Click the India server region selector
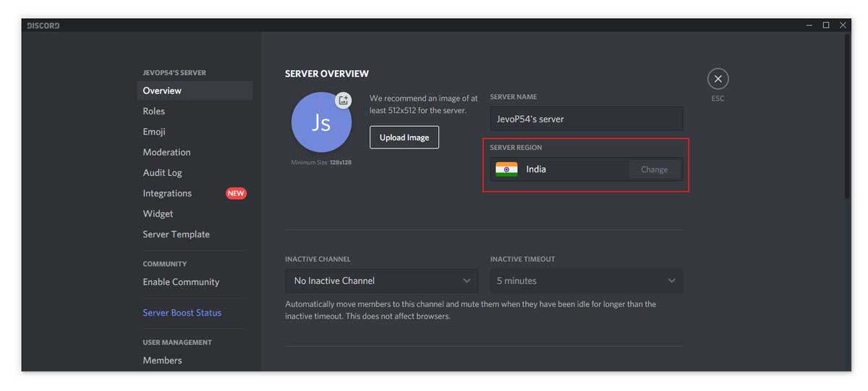This screenshot has width=868, height=391. click(587, 169)
